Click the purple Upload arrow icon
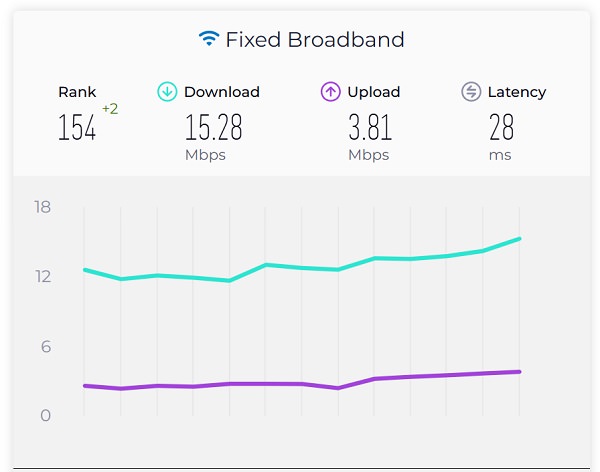Viewport: 600px width, 472px height. pyautogui.click(x=331, y=92)
